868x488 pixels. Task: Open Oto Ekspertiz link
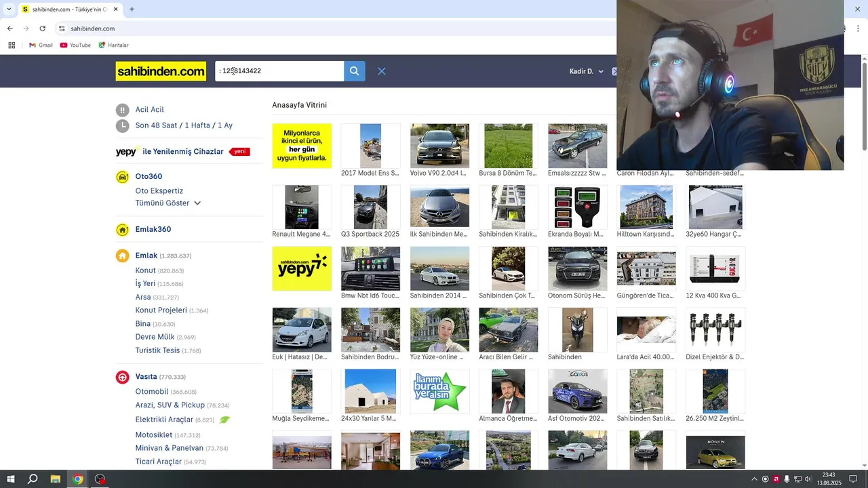(159, 191)
